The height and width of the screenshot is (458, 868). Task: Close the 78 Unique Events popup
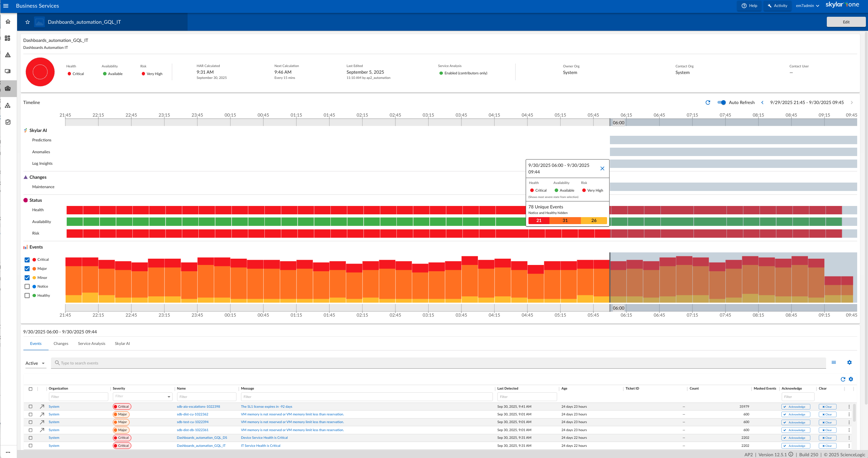tap(602, 168)
